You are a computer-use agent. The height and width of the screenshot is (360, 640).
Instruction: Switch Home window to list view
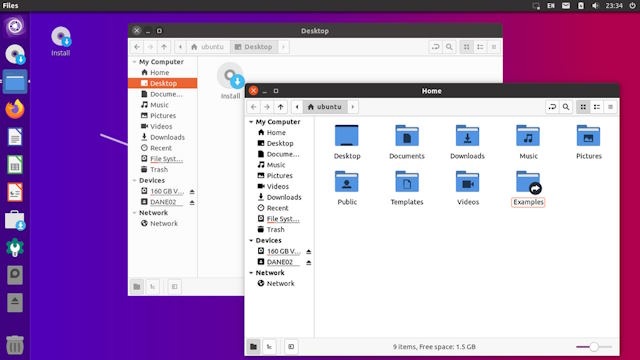(x=597, y=107)
